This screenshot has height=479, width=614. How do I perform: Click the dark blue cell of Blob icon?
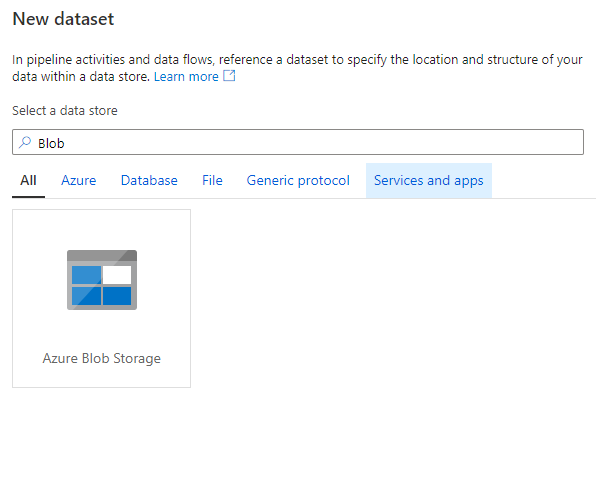pos(117,296)
